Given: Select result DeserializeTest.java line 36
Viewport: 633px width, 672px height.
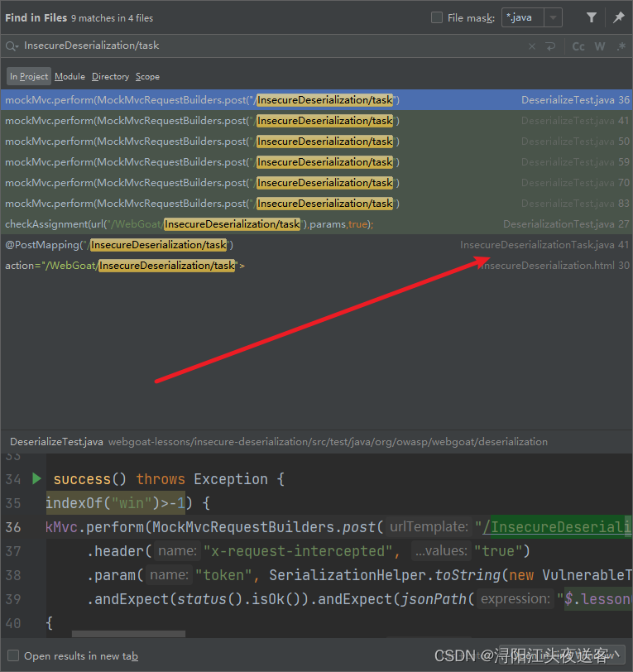Looking at the screenshot, I should click(316, 100).
